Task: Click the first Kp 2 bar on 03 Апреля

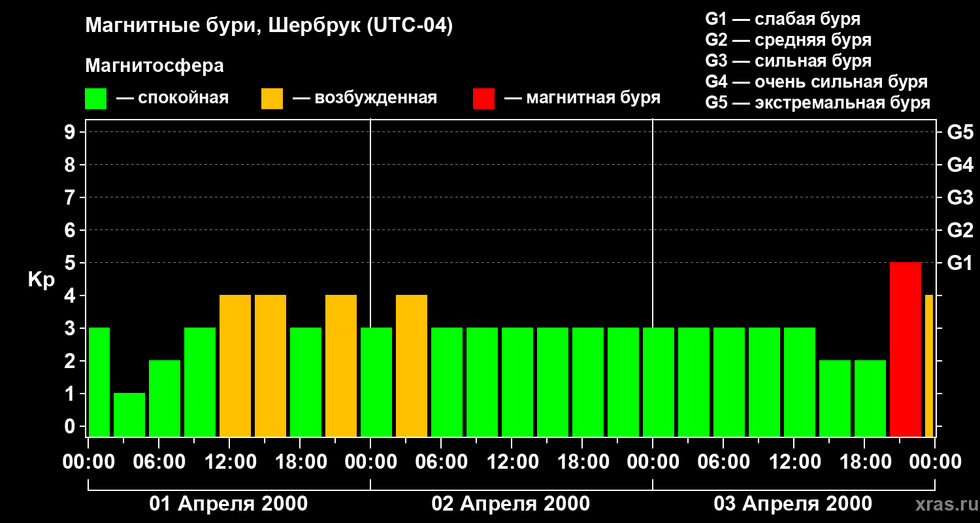Action: pyautogui.click(x=835, y=399)
